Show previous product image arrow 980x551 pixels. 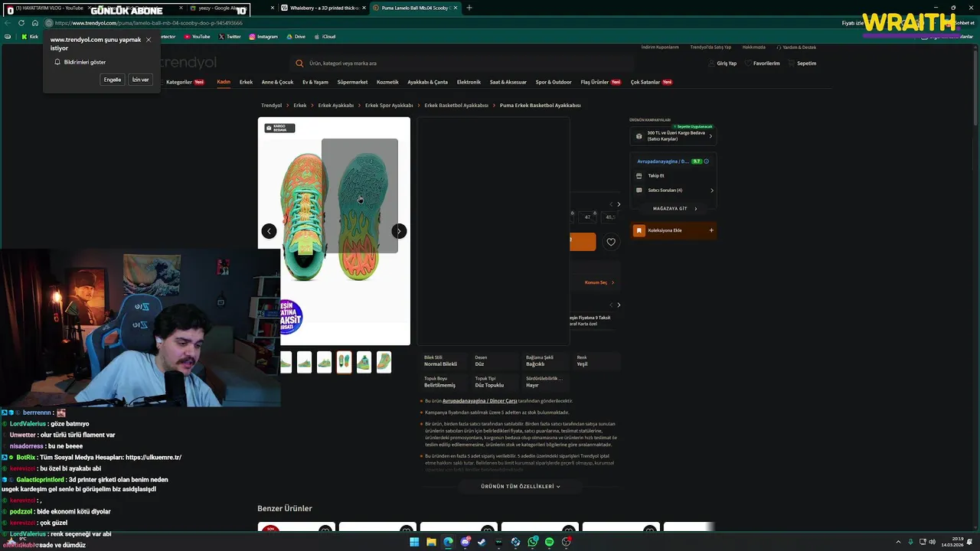pos(269,231)
